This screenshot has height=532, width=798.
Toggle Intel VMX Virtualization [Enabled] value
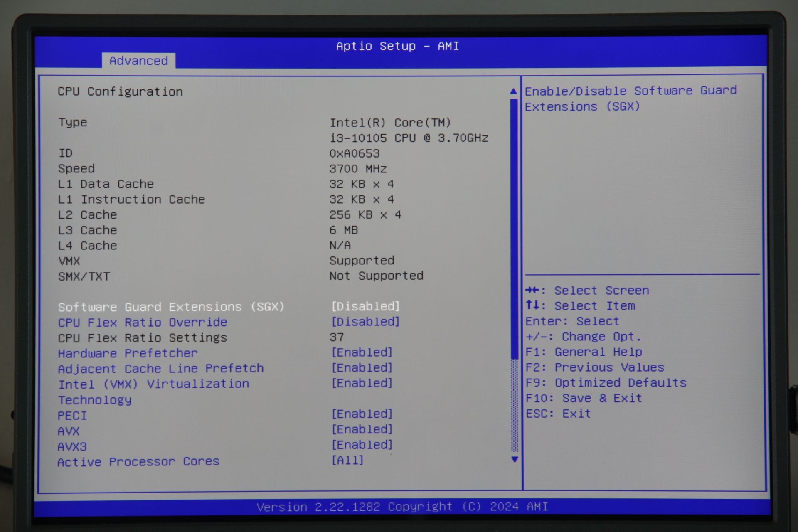pos(362,384)
